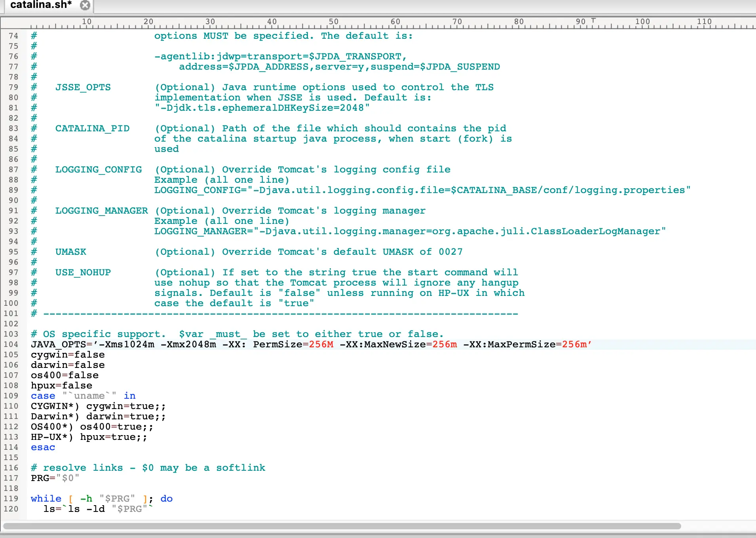Click the USE_NOHUP comment label
The width and height of the screenshot is (756, 538).
pyautogui.click(x=83, y=273)
